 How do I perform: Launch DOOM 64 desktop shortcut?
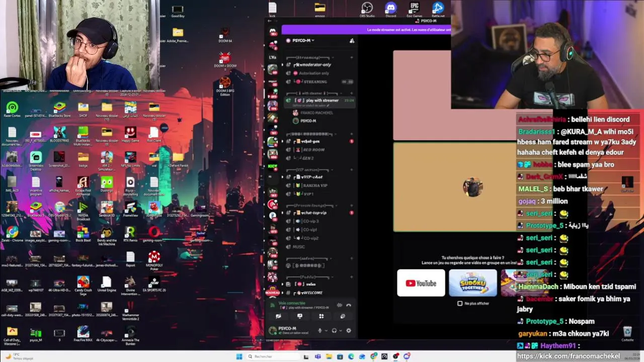click(x=225, y=35)
